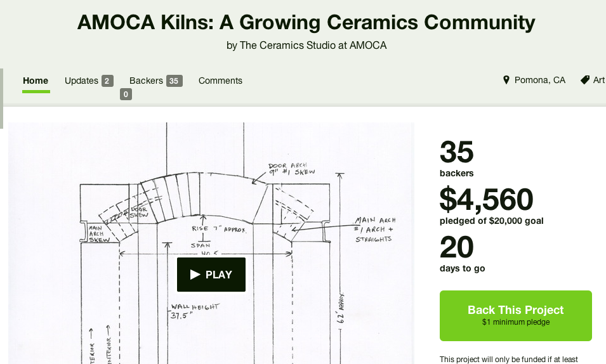Open the Art category link
Image resolution: width=606 pixels, height=364 pixels.
(599, 81)
